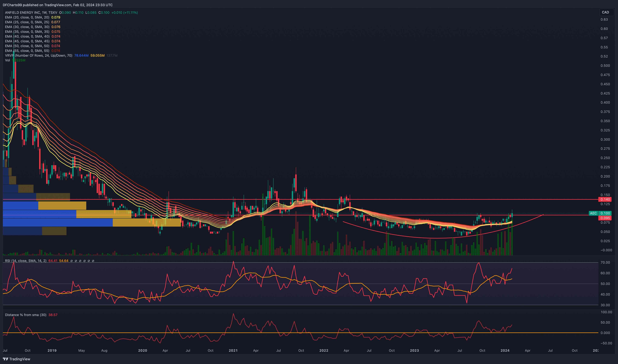Click the 2024 label on time axis
The height and width of the screenshot is (364, 618).
coord(505,350)
